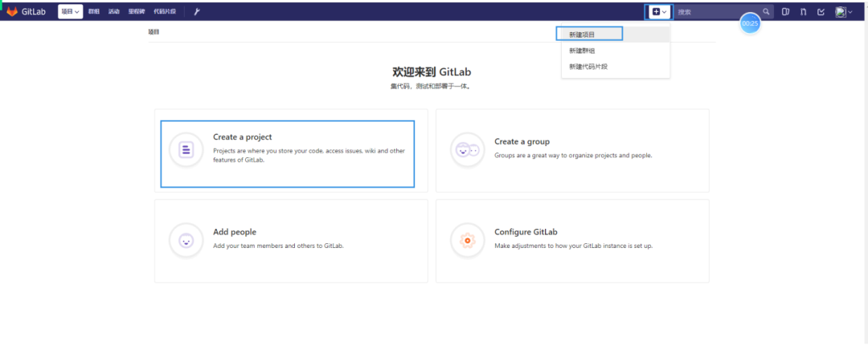Click the Create a project card icon
868x354 pixels.
coord(186,149)
